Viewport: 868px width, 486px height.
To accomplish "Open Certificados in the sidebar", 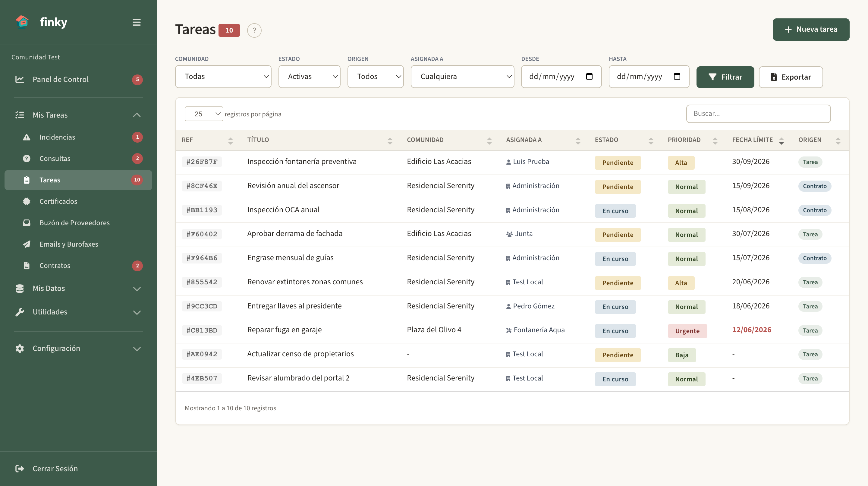I will click(x=78, y=201).
